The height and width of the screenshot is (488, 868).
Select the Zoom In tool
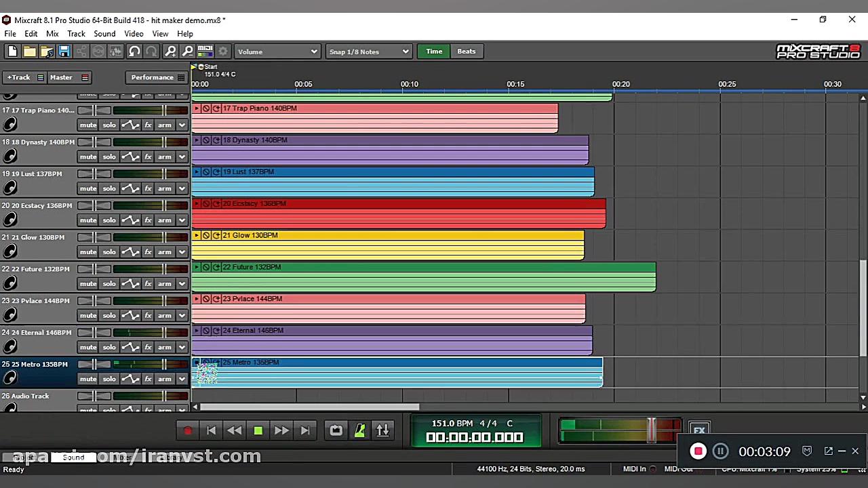point(170,51)
